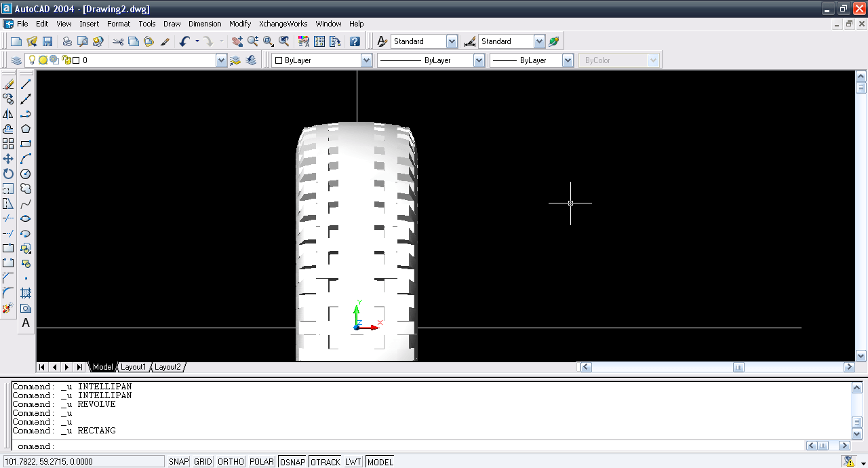Undo the last action arrow icon
The image size is (868, 468).
point(184,41)
